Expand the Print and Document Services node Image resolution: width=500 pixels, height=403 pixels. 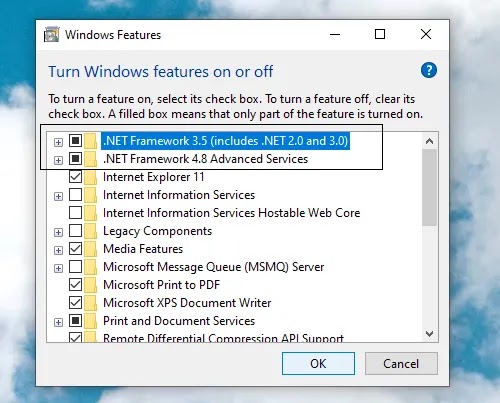pos(58,322)
